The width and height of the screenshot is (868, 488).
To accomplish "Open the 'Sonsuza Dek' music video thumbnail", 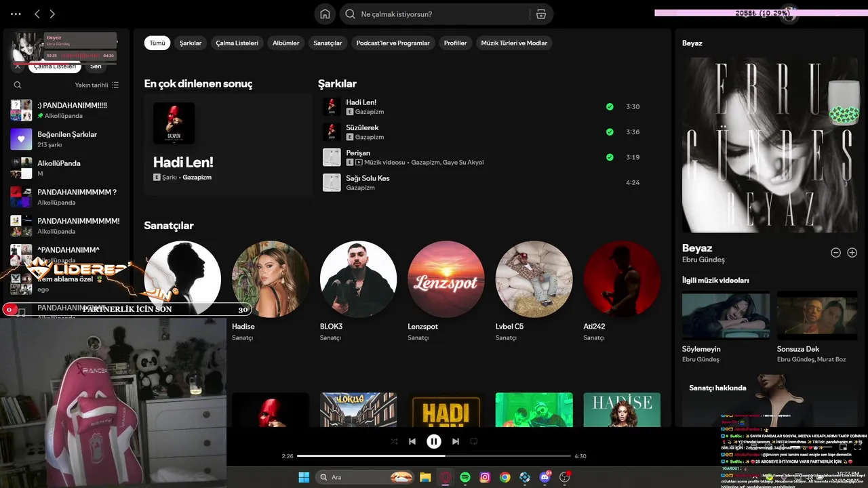I will pyautogui.click(x=817, y=315).
